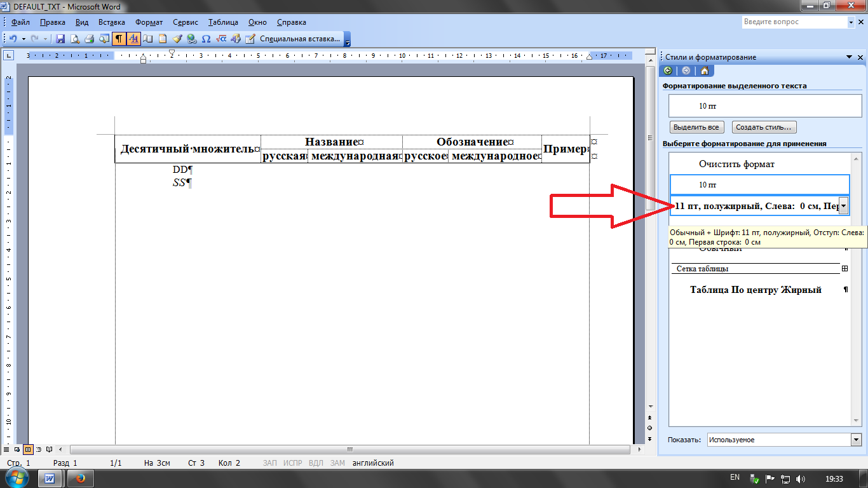Viewport: 868px width, 488px height.
Task: Click the toolbar icon right of Print
Action: pos(104,39)
